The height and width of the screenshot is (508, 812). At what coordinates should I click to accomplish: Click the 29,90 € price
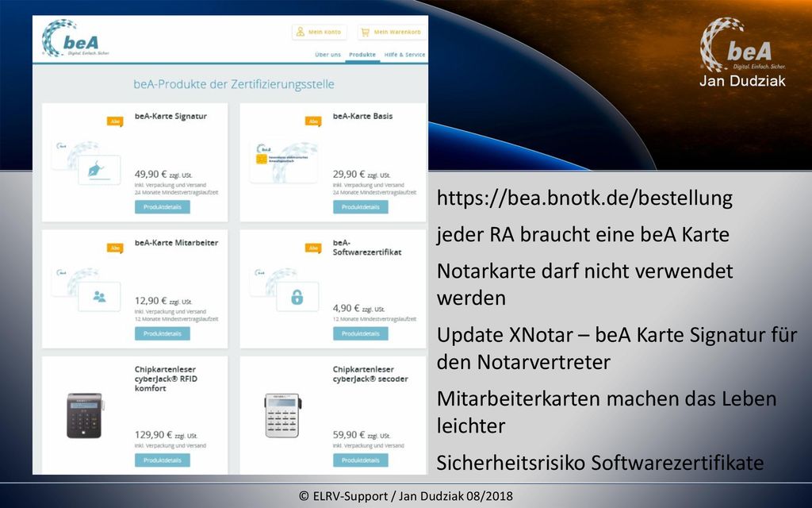click(x=349, y=174)
